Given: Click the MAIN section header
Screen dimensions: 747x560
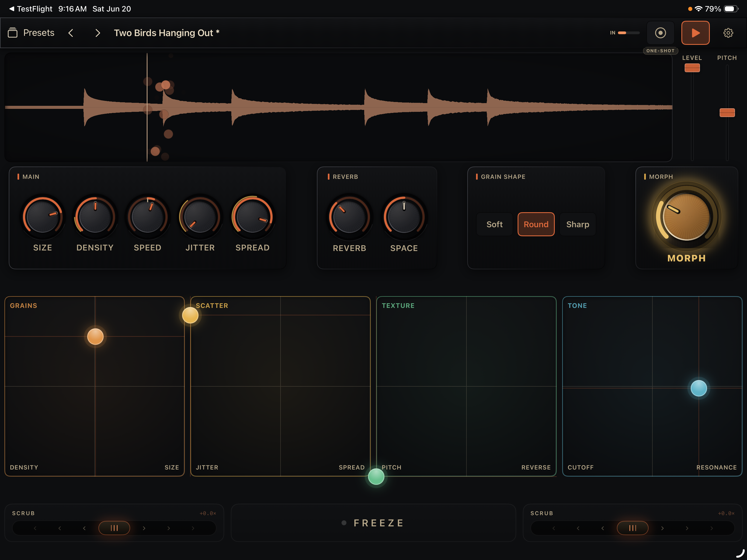Looking at the screenshot, I should 31,177.
